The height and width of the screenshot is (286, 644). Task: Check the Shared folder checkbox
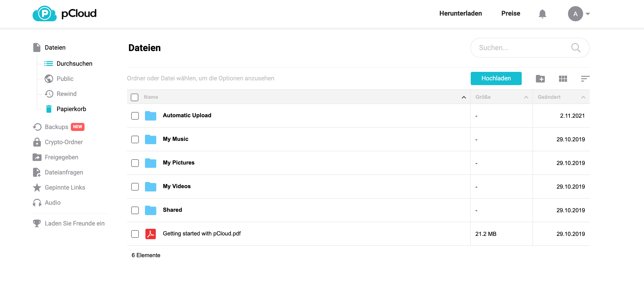tap(135, 210)
